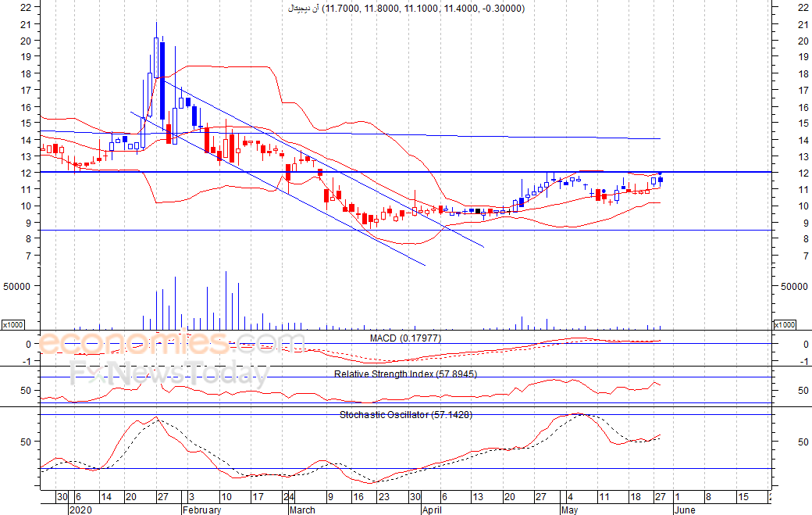
Task: Select price 12 on the right axis
Action: coord(803,173)
